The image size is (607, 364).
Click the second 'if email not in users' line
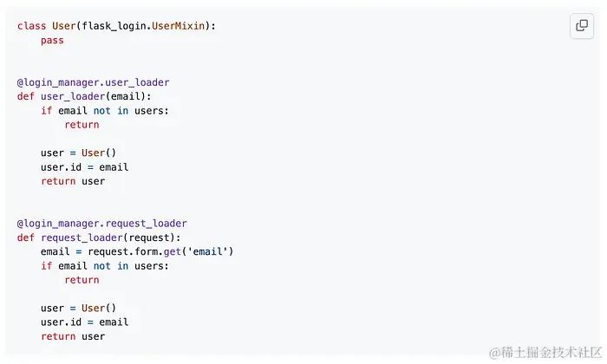[105, 266]
